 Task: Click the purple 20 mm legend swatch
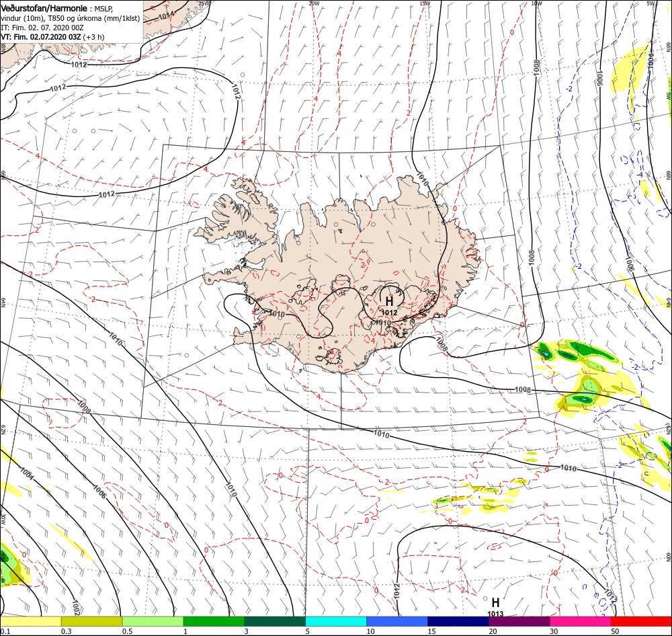[519, 621]
